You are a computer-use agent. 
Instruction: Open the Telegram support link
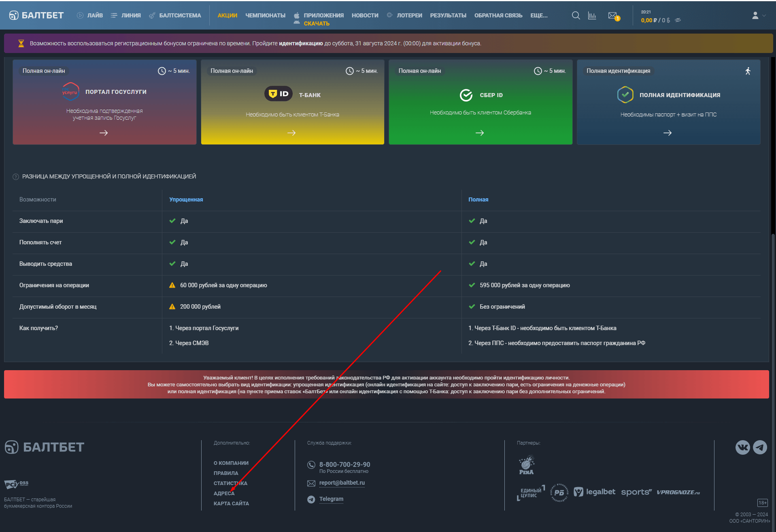click(331, 499)
